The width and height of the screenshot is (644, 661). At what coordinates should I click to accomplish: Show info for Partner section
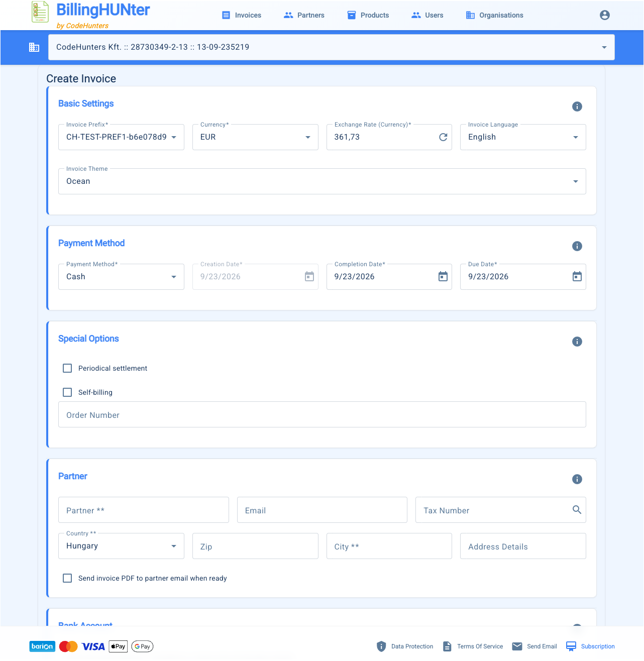[x=577, y=479]
